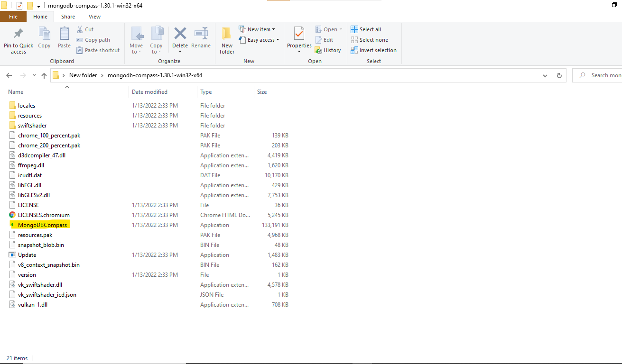The height and width of the screenshot is (364, 622).
Task: Invert selection of files
Action: click(x=373, y=50)
